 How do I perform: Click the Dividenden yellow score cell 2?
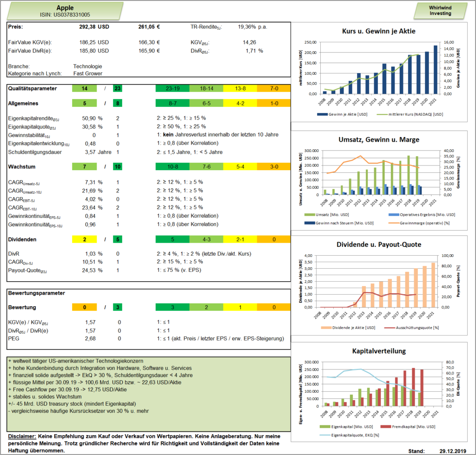tap(85, 239)
